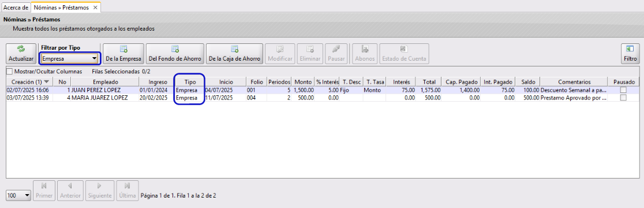Sort by the Interés column header
The height and width of the screenshot is (208, 644).
(x=401, y=82)
